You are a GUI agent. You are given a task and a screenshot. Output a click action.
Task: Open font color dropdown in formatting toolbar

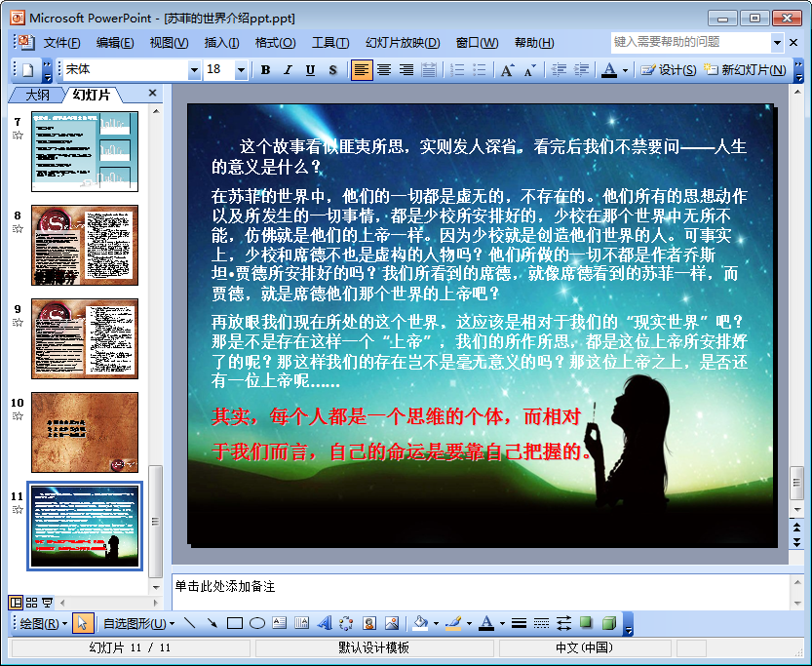pos(625,70)
